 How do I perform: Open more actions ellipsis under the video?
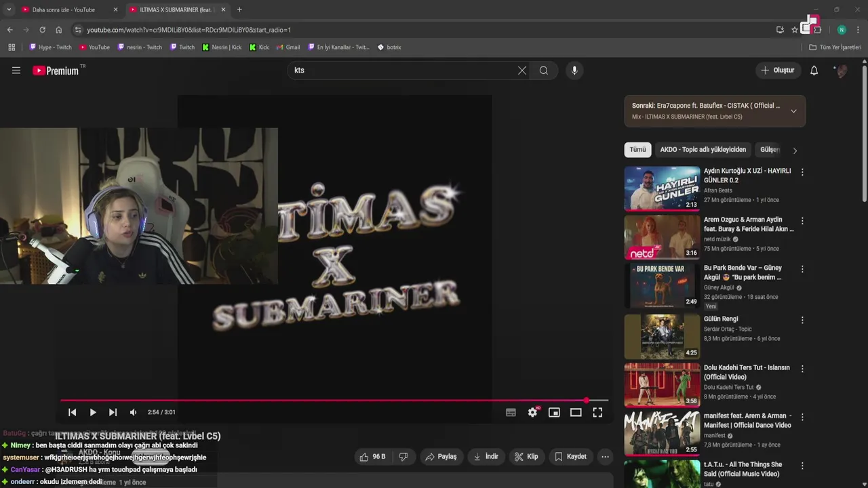click(x=606, y=457)
